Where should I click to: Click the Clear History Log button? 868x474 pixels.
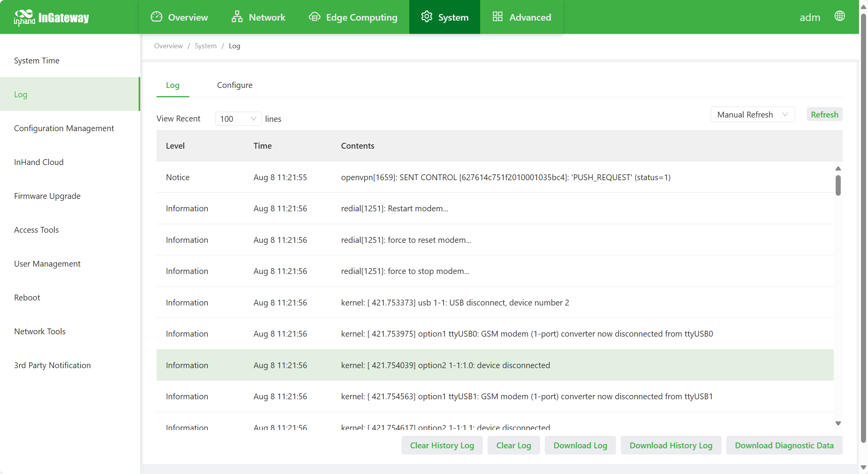tap(442, 446)
